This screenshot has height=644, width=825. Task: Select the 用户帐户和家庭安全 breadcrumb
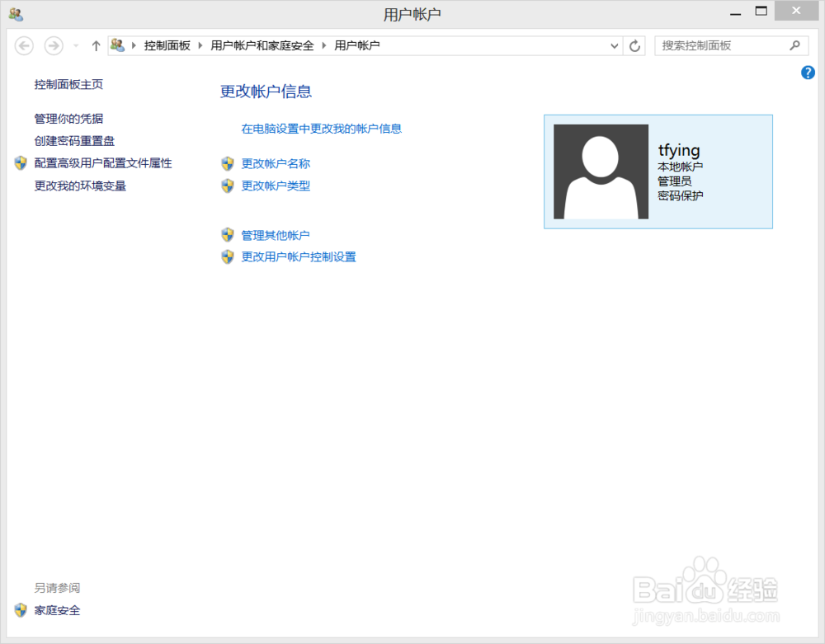pyautogui.click(x=262, y=45)
